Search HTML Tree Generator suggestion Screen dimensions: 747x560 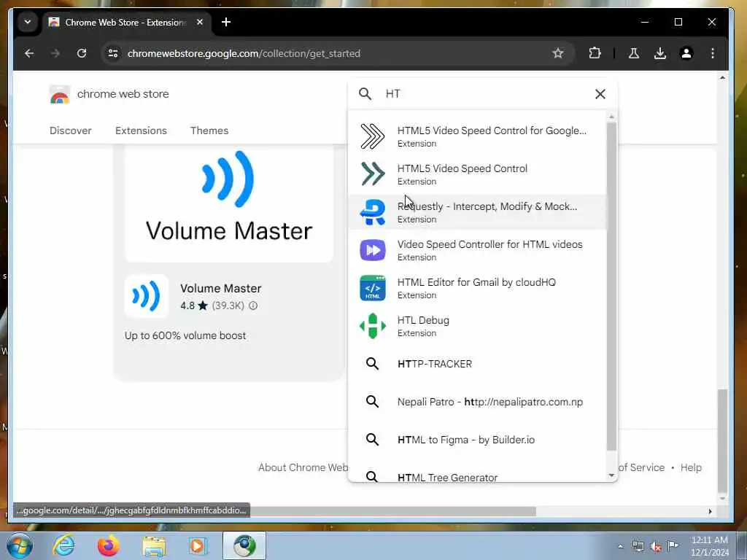[x=477, y=475]
